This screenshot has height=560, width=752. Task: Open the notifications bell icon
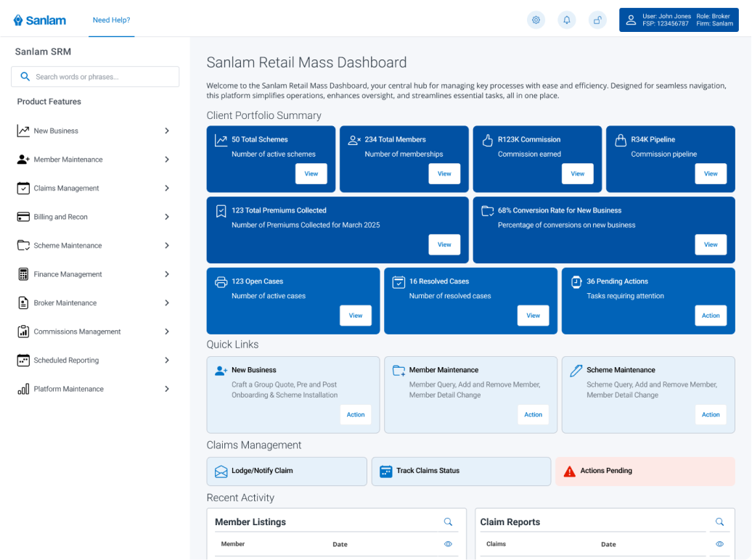[x=566, y=20]
